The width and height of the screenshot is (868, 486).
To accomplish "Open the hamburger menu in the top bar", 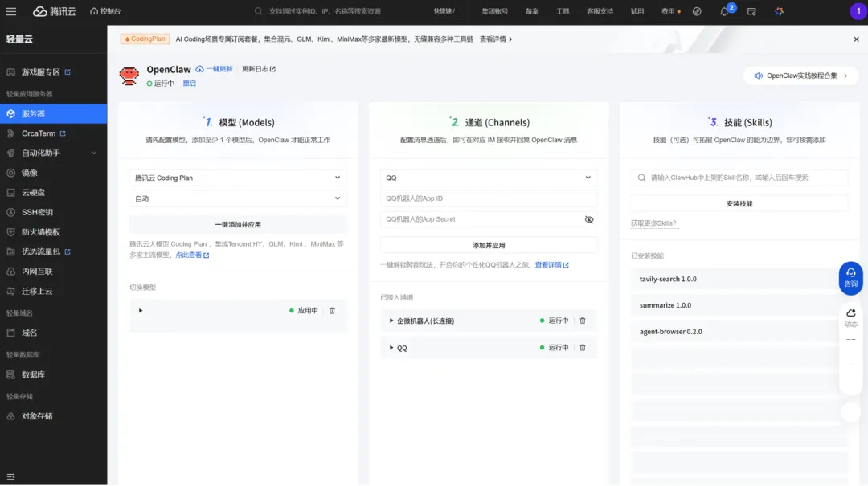I will pyautogui.click(x=11, y=11).
